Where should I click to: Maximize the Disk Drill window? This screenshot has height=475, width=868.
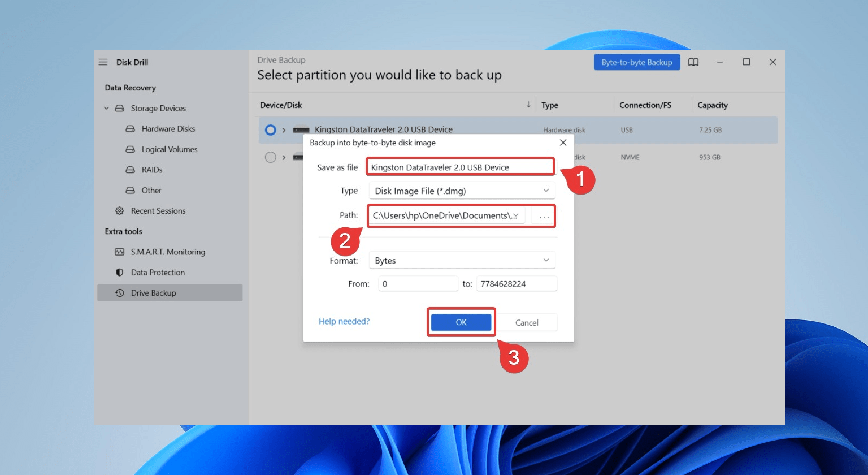[747, 62]
